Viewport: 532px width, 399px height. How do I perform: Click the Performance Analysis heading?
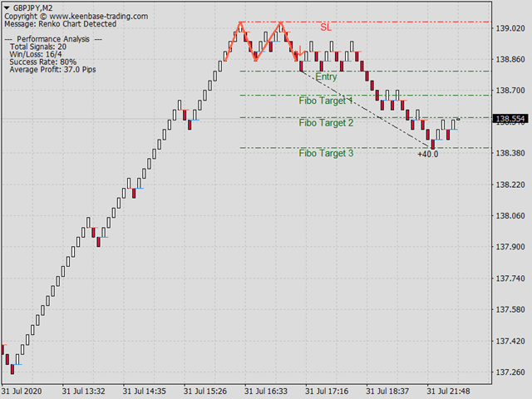click(53, 39)
